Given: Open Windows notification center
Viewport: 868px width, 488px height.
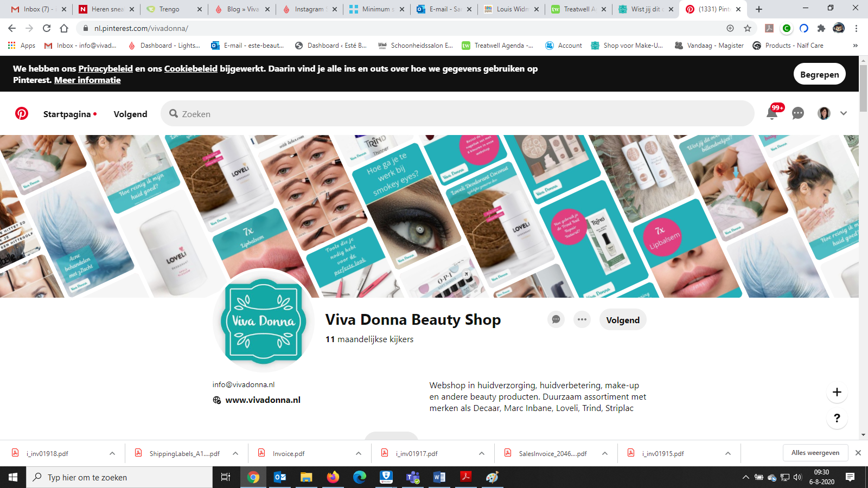Looking at the screenshot, I should (x=850, y=477).
